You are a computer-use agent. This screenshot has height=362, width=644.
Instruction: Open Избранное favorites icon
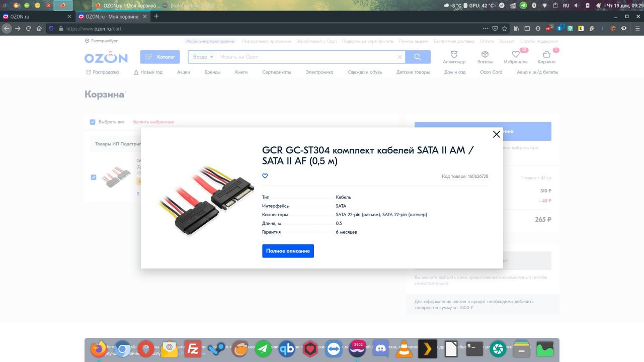(x=516, y=57)
